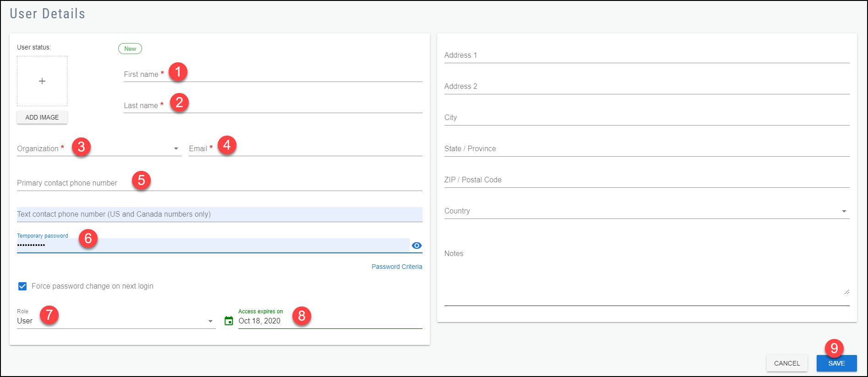Click the ZIP / Postal Code field
The image size is (868, 377).
pos(647,180)
